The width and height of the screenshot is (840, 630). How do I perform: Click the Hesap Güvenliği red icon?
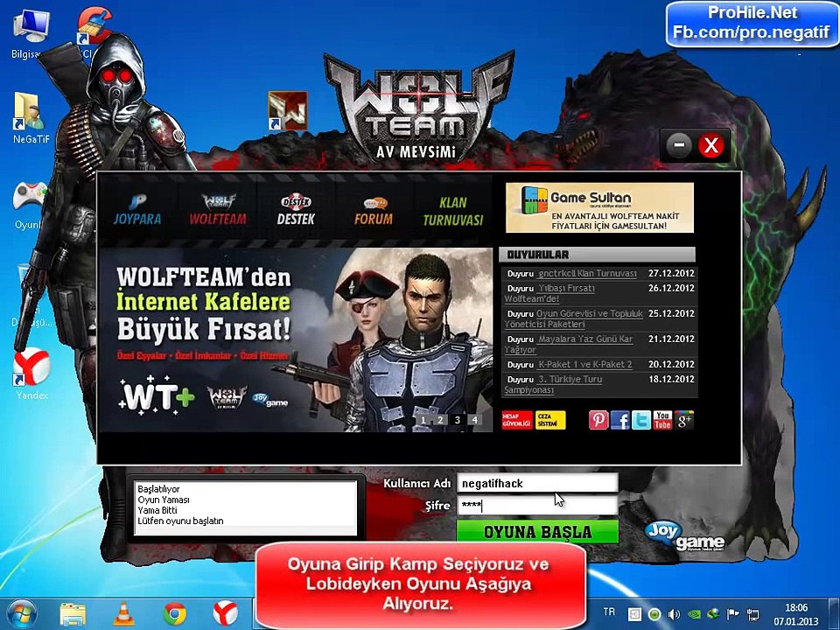coord(517,420)
